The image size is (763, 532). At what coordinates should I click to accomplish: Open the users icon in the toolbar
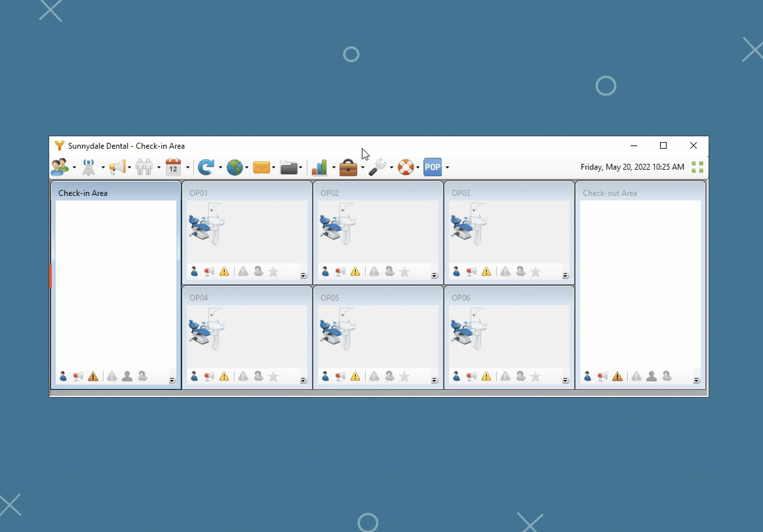click(60, 167)
